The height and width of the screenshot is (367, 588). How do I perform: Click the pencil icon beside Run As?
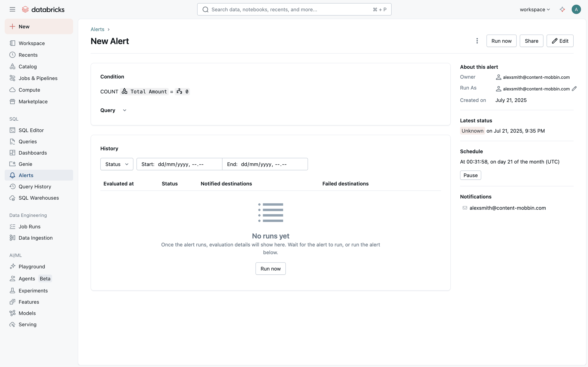click(x=574, y=89)
